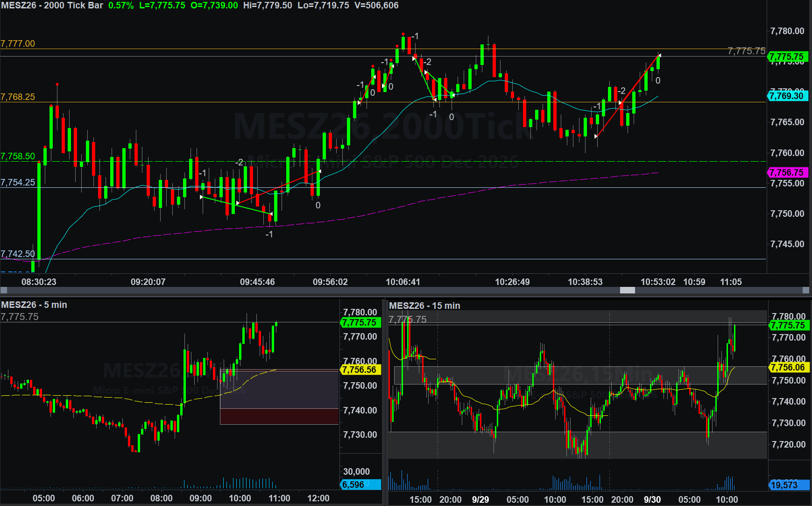Click the cyan 7,769.30 moving average price tag

click(787, 96)
